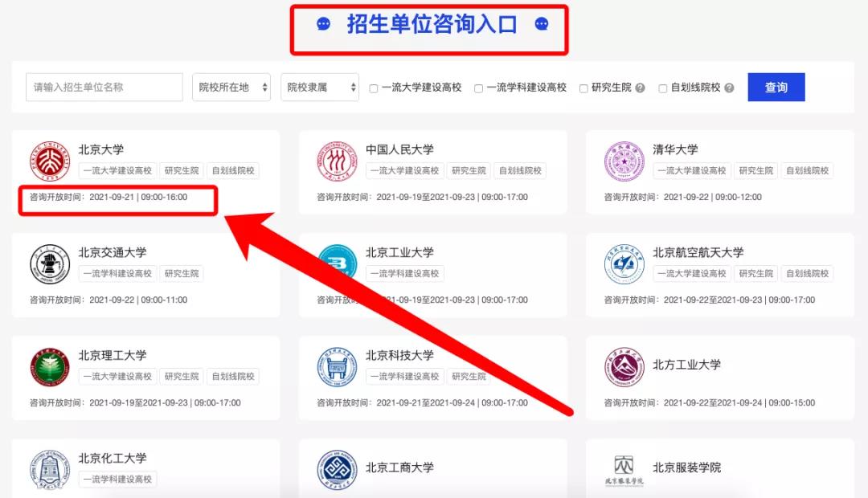Tick the 自划线院校 checkbox
Screen dimensions: 868x498
click(663, 88)
